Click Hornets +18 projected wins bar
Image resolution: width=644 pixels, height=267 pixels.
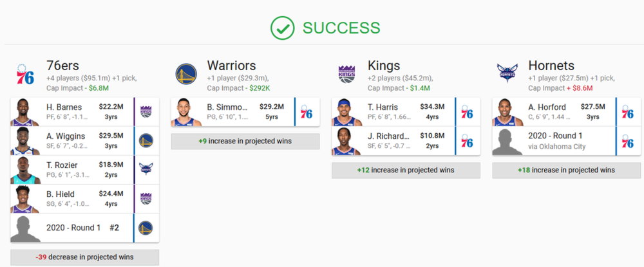567,170
